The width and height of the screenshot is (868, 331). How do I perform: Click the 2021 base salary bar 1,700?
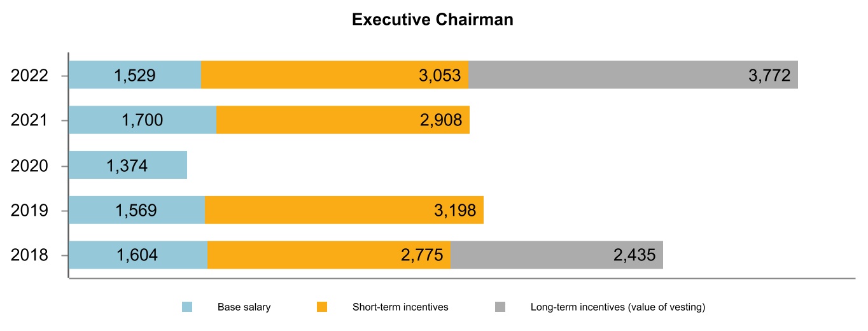click(x=143, y=120)
